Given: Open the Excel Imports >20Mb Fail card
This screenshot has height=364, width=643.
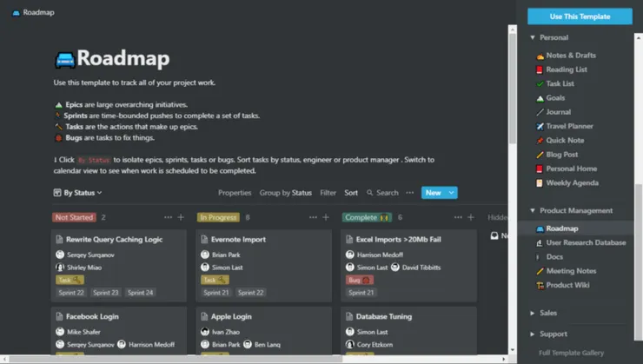Looking at the screenshot, I should point(409,266).
